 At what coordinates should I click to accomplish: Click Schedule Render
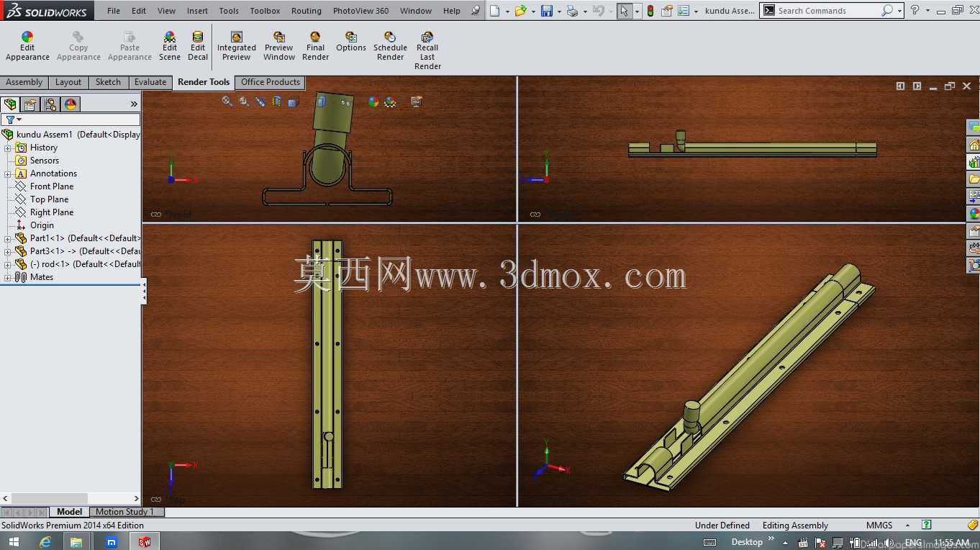pos(390,46)
